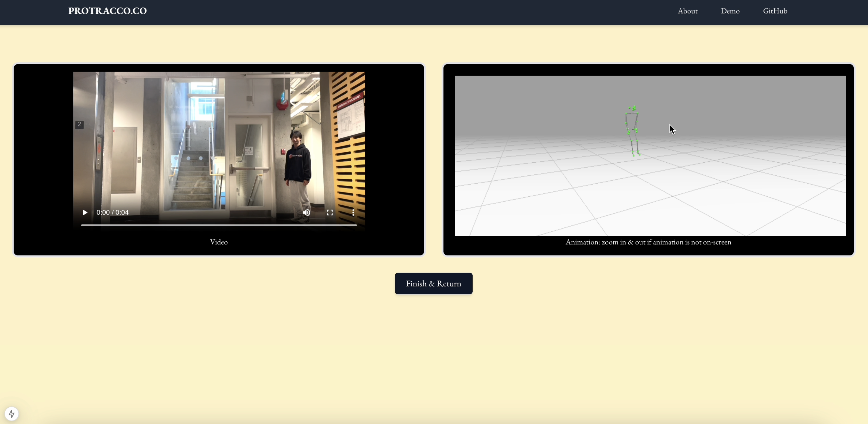Click the lightning bolt dev indicator
This screenshot has width=868, height=424.
(12, 414)
